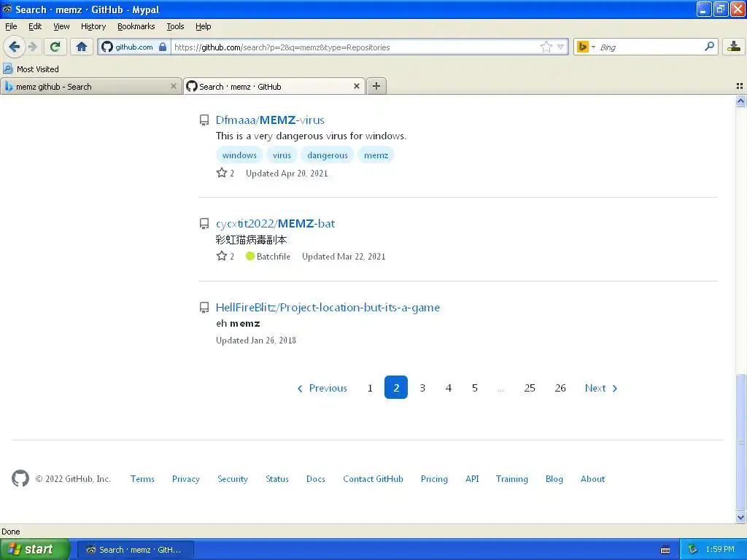Click the browser Back arrow button
This screenshot has width=747, height=560.
coord(14,47)
